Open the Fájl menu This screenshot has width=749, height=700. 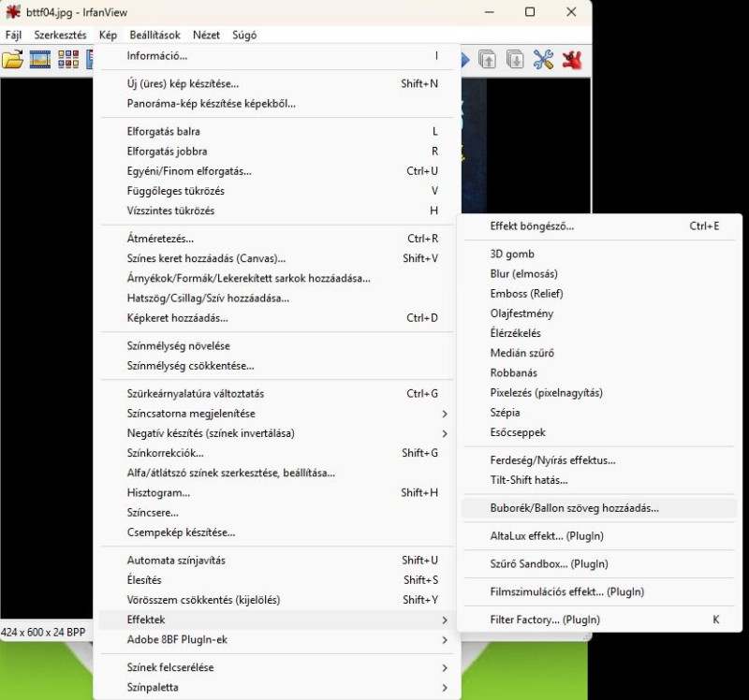(13, 35)
